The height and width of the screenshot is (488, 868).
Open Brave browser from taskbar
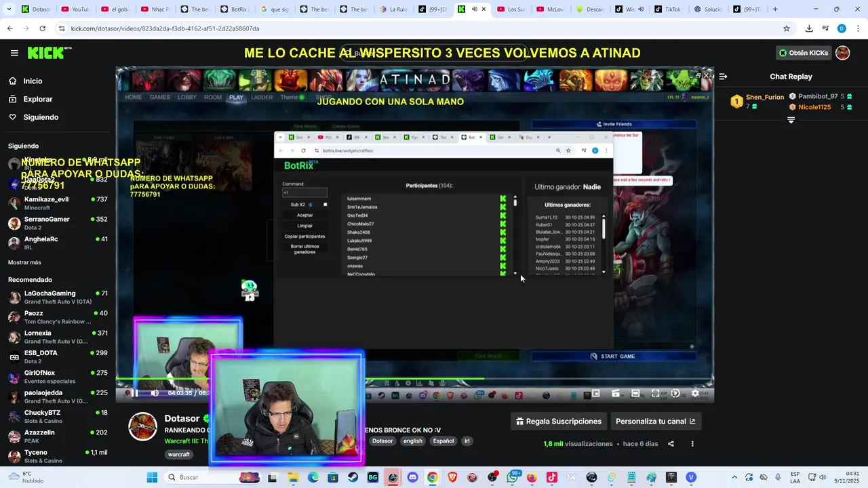pyautogui.click(x=452, y=477)
